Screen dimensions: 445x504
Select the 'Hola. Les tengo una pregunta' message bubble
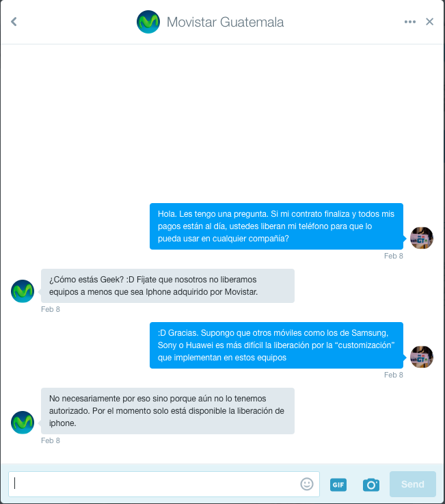[276, 226]
